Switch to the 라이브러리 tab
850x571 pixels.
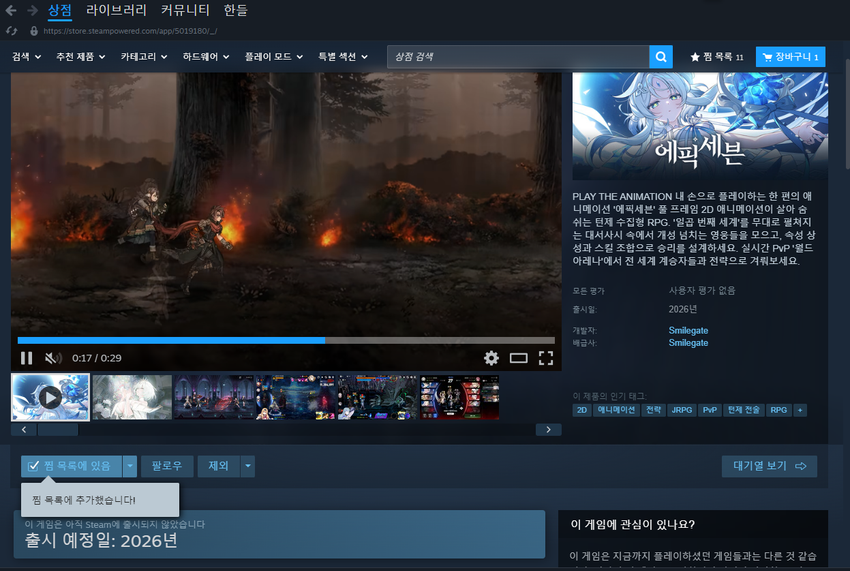(x=116, y=10)
